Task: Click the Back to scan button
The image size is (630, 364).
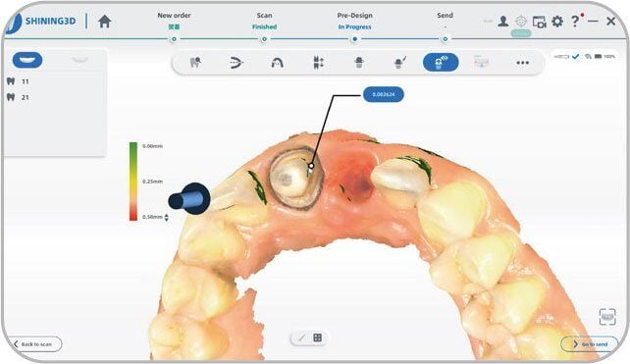Action: tap(34, 344)
